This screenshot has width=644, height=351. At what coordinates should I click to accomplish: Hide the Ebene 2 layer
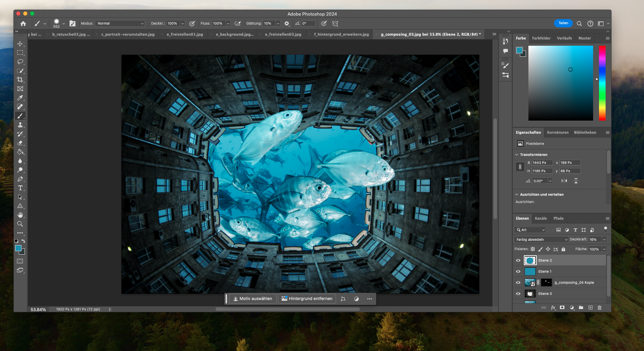pos(518,261)
